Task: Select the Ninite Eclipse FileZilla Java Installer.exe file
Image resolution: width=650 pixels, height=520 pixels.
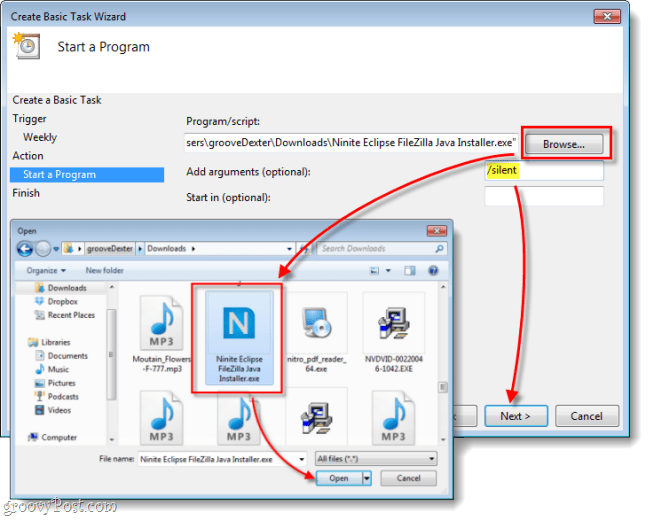Action: pyautogui.click(x=239, y=338)
